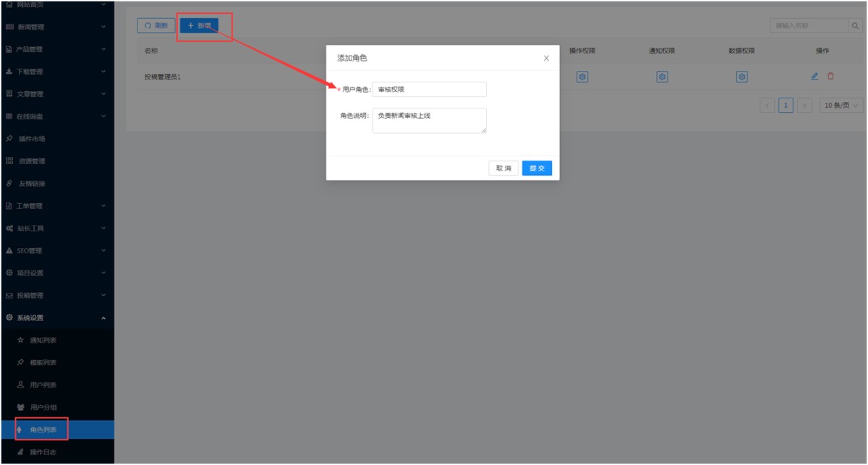Click the 站长工具 gears icon
Image resolution: width=868 pixels, height=465 pixels.
click(x=9, y=229)
